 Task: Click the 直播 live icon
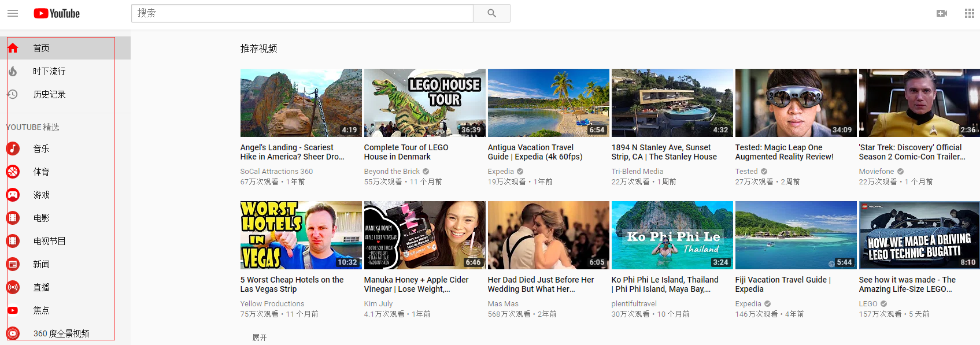pyautogui.click(x=13, y=287)
